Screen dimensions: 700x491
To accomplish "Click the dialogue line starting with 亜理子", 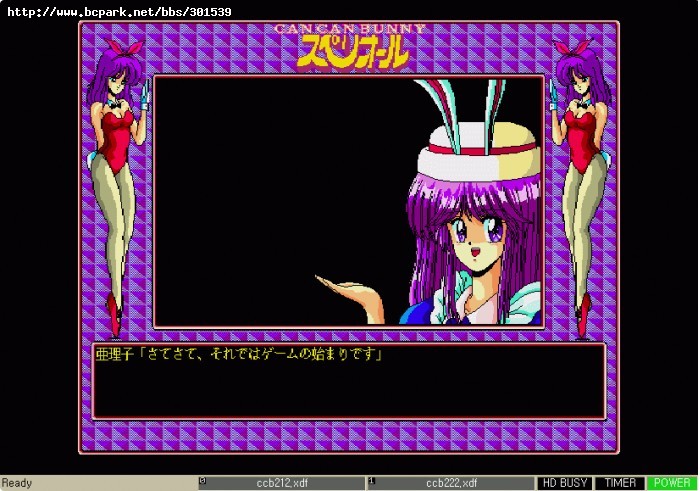I will tap(239, 354).
